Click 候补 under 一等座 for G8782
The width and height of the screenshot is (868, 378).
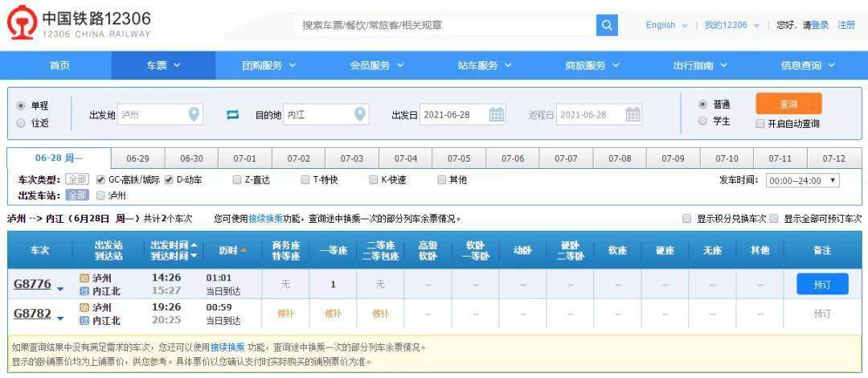coord(334,314)
